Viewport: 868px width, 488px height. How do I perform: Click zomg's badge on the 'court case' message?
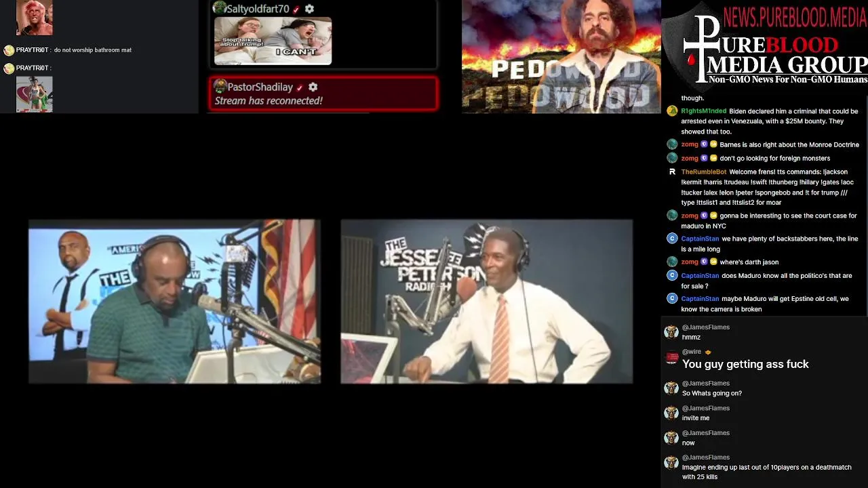pyautogui.click(x=704, y=216)
